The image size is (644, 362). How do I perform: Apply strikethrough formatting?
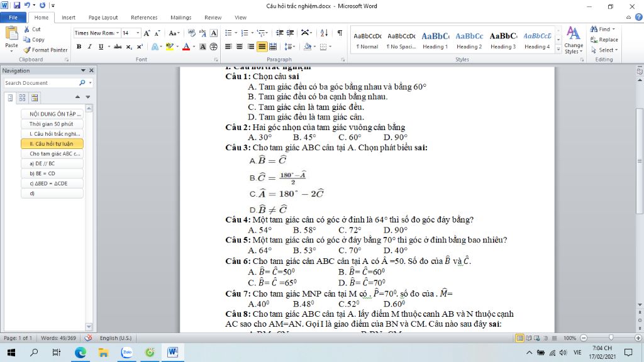(118, 47)
